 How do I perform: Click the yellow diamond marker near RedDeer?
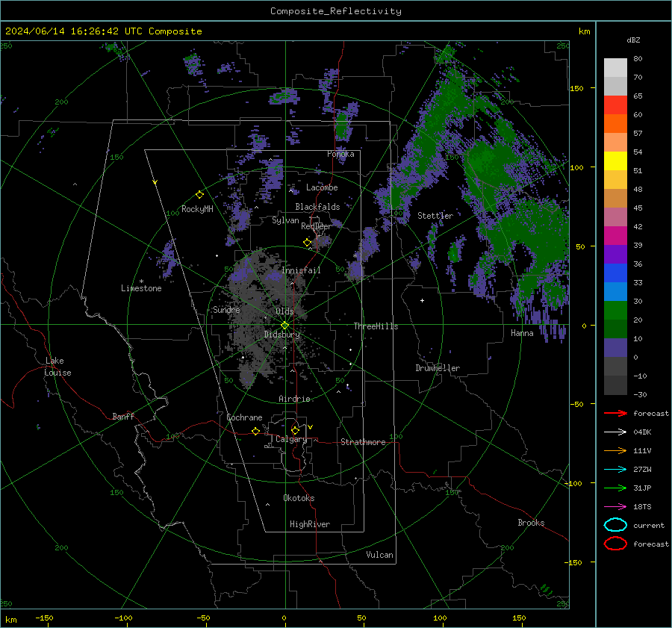308,243
